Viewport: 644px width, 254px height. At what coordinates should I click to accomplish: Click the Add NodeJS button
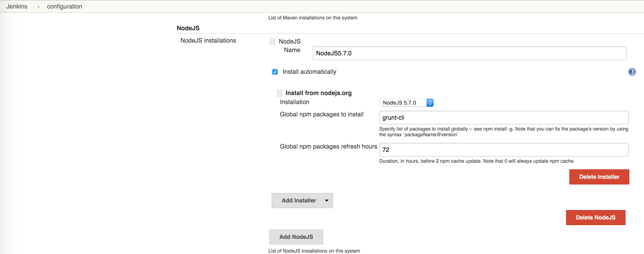point(296,237)
